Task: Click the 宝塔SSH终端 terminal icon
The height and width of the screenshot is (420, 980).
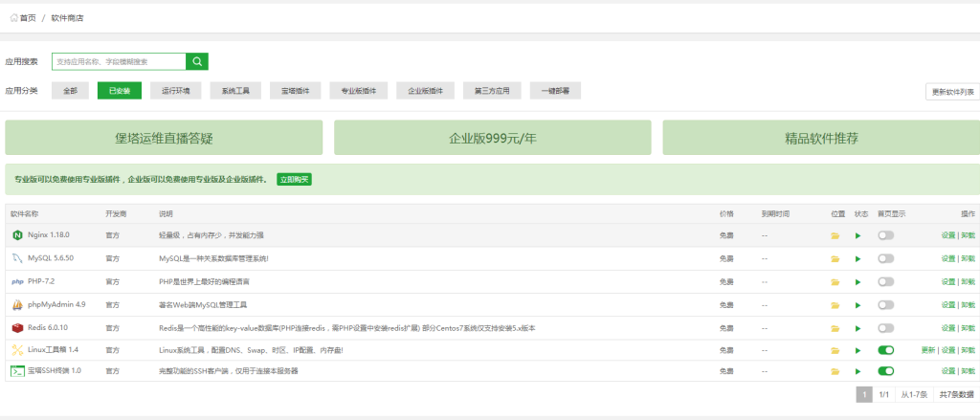Action: coord(17,371)
